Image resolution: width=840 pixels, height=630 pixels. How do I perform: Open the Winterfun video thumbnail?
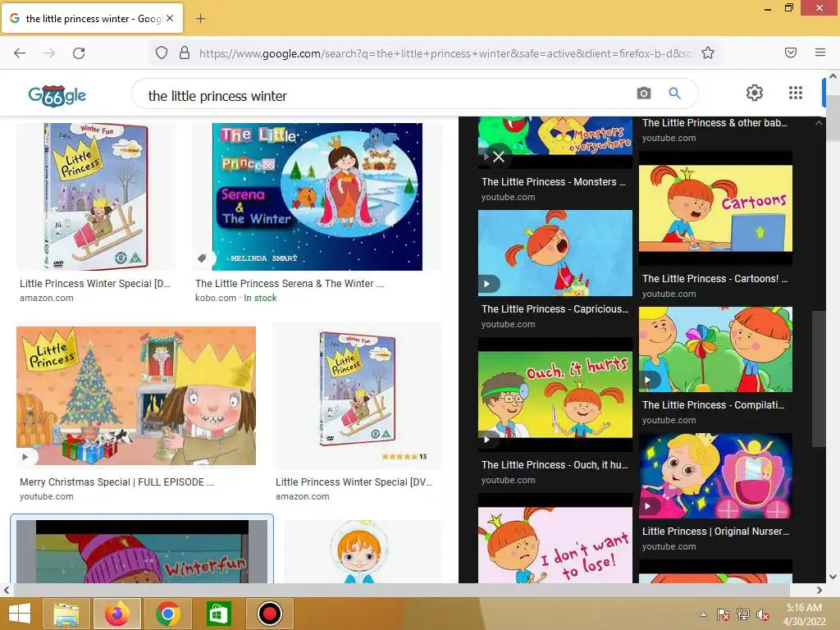click(x=142, y=550)
